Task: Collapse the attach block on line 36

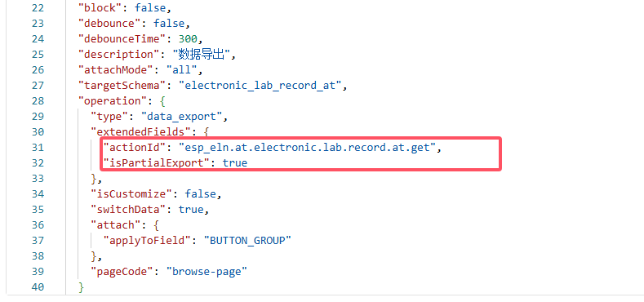Action: tap(157, 225)
